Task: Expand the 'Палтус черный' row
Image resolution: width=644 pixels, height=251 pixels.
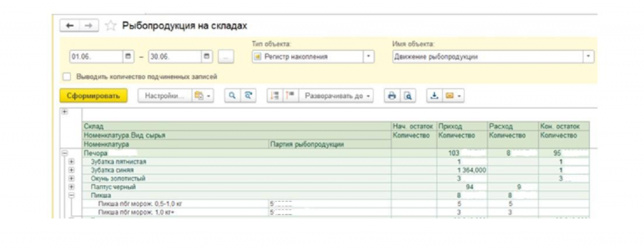Action: pyautogui.click(x=72, y=187)
